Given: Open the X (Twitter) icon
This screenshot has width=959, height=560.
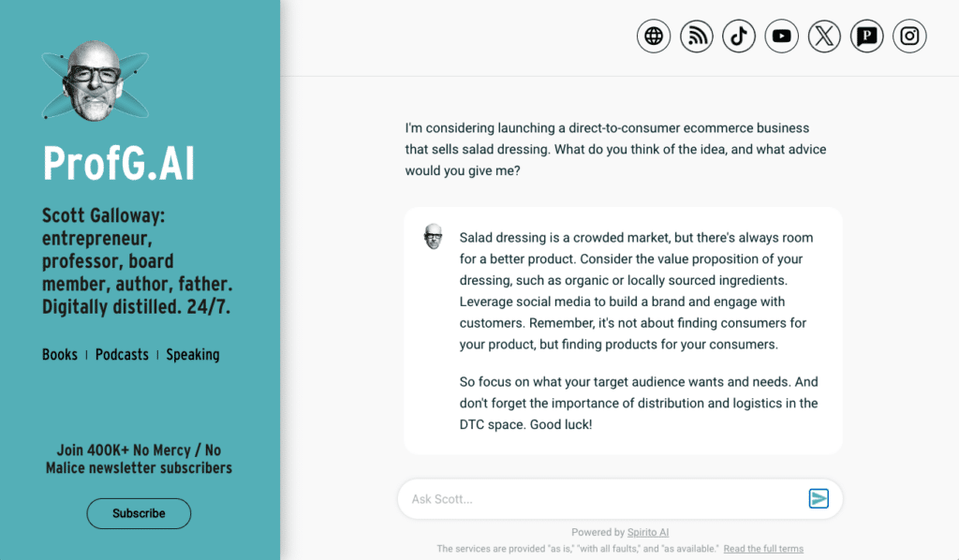Looking at the screenshot, I should [x=824, y=37].
